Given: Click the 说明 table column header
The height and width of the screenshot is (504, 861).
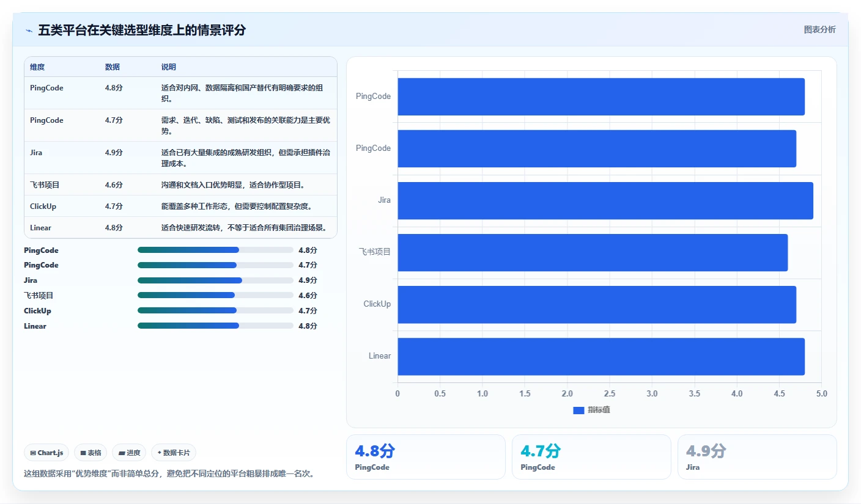Looking at the screenshot, I should (169, 67).
